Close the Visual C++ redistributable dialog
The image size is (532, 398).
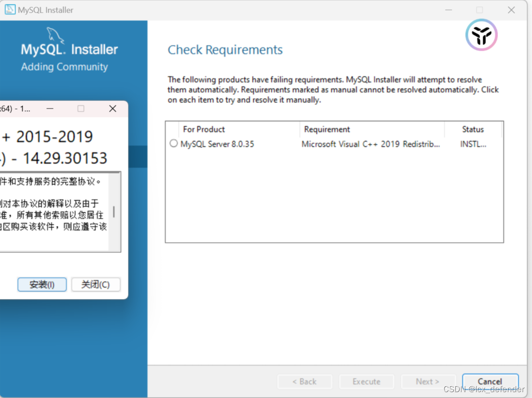(112, 109)
